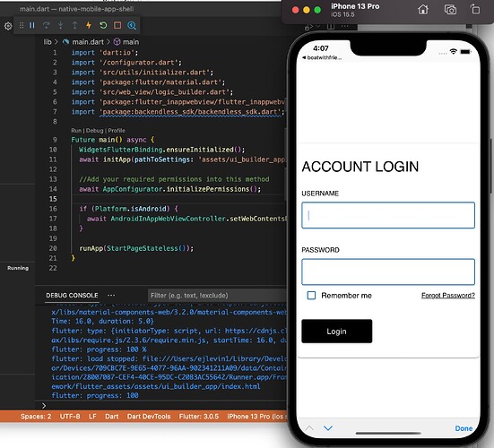494x448 pixels.
Task: Take a simulator screenshot with camera icon
Action: point(450,10)
